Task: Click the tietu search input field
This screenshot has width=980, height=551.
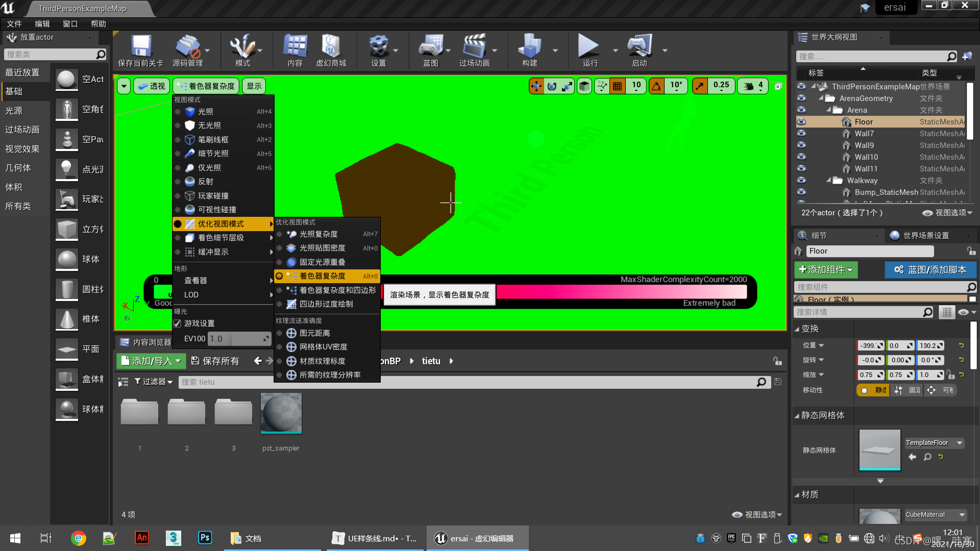Action: click(473, 382)
